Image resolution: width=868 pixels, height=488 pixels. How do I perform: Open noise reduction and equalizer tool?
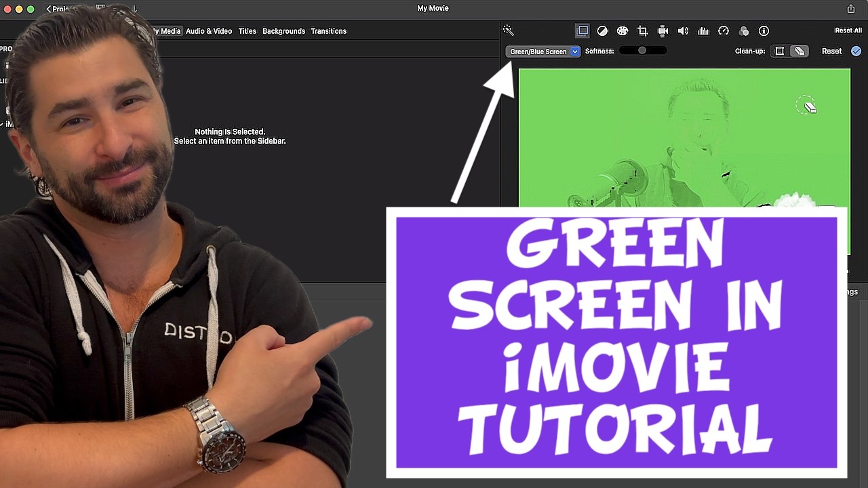click(703, 31)
